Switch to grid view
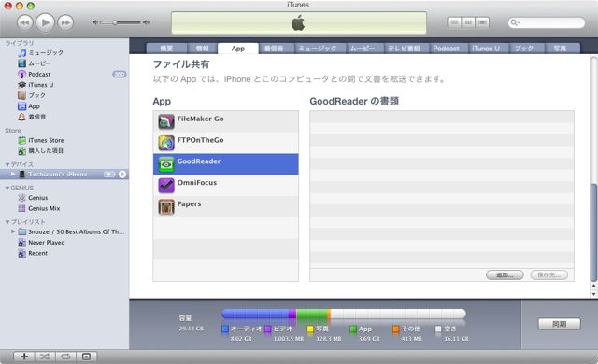The height and width of the screenshot is (364, 598). 468,22
